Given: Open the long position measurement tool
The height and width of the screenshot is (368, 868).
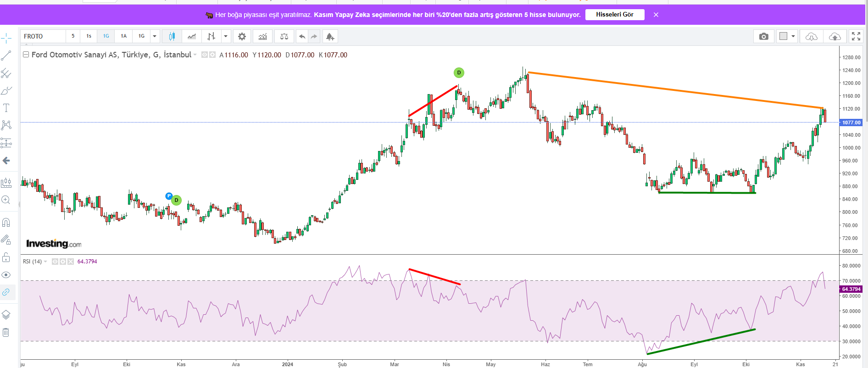Looking at the screenshot, I should tap(6, 143).
